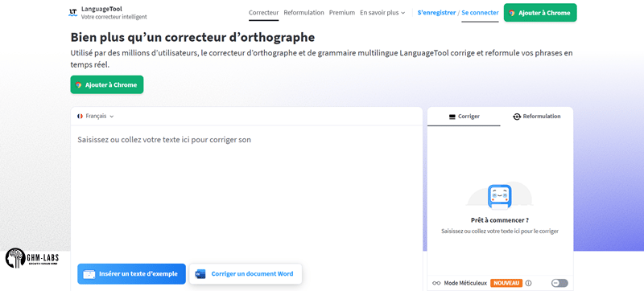Click the Corriger tab icon

point(452,117)
